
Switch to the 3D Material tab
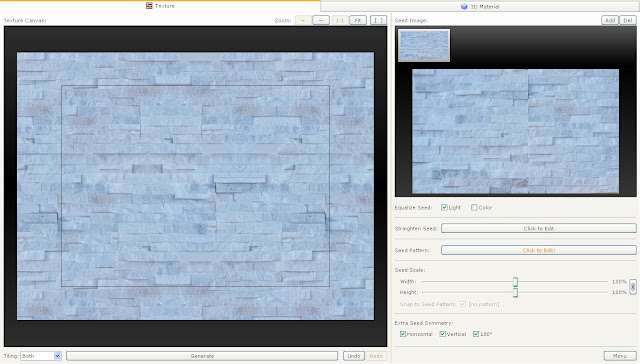480,7
